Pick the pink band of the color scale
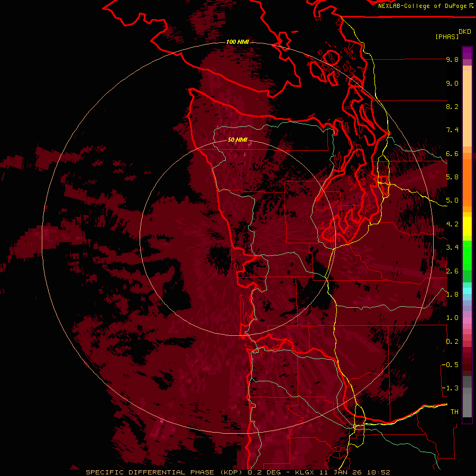Screen dimensions: 476x476 click(x=467, y=321)
